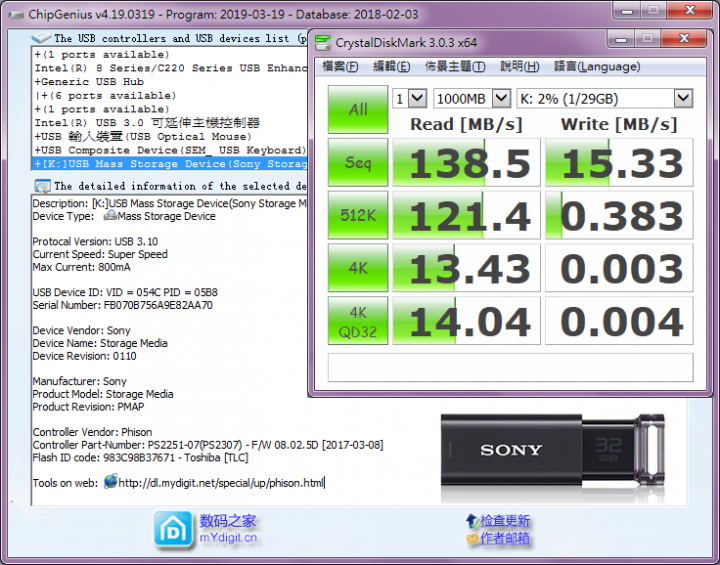Screen dimensions: 720x565
Task: Run the 4K benchmark test
Action: [358, 268]
